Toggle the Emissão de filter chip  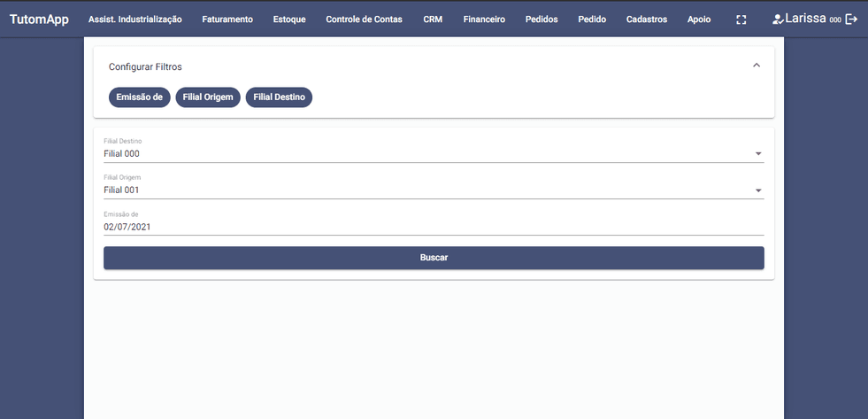click(140, 97)
